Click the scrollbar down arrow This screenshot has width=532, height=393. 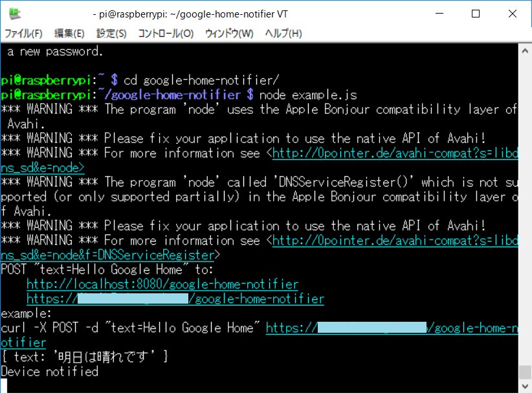[x=525, y=387]
